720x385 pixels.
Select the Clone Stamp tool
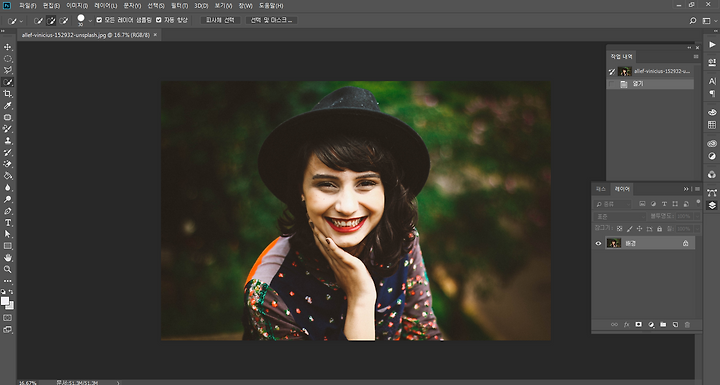(x=8, y=141)
